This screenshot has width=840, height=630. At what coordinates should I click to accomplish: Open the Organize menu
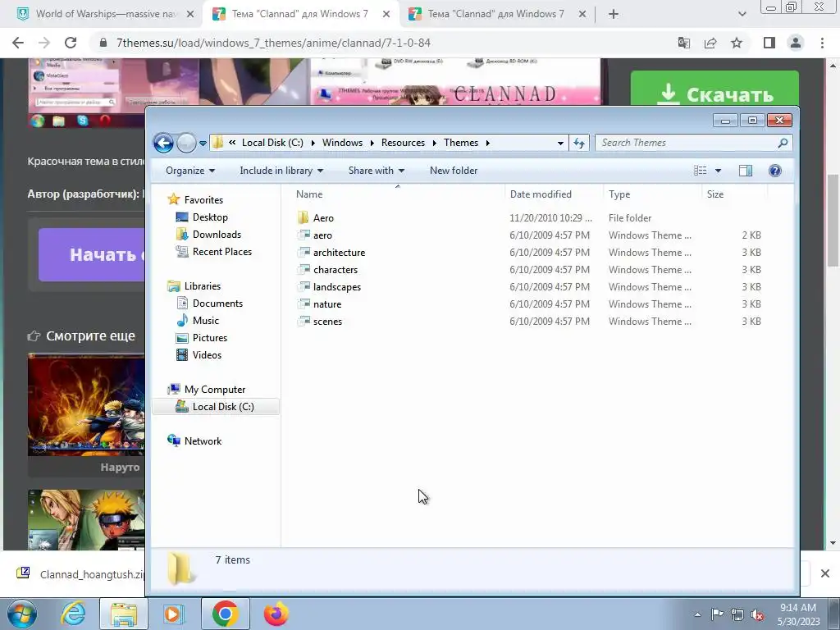190,171
